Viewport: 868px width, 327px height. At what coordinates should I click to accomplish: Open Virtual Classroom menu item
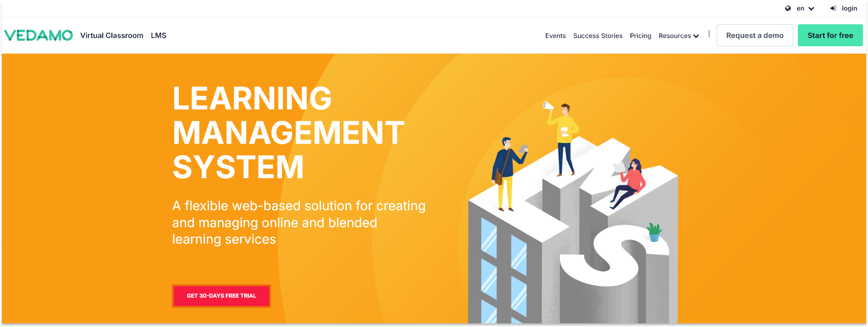[112, 35]
